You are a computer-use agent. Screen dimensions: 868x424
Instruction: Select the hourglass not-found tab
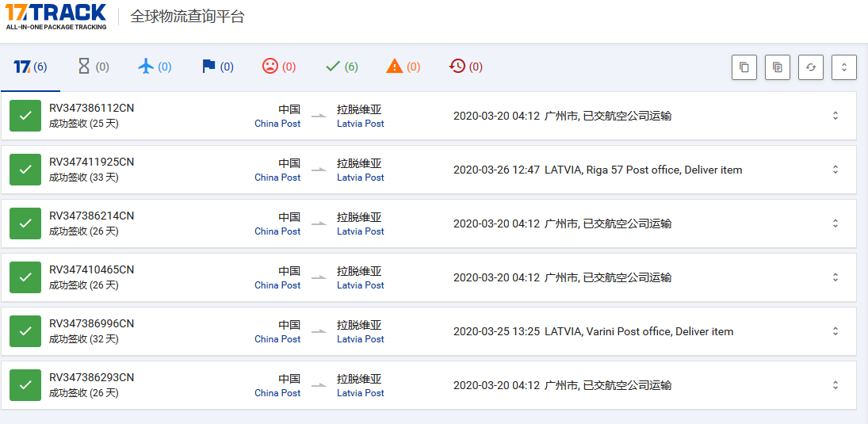[x=93, y=67]
